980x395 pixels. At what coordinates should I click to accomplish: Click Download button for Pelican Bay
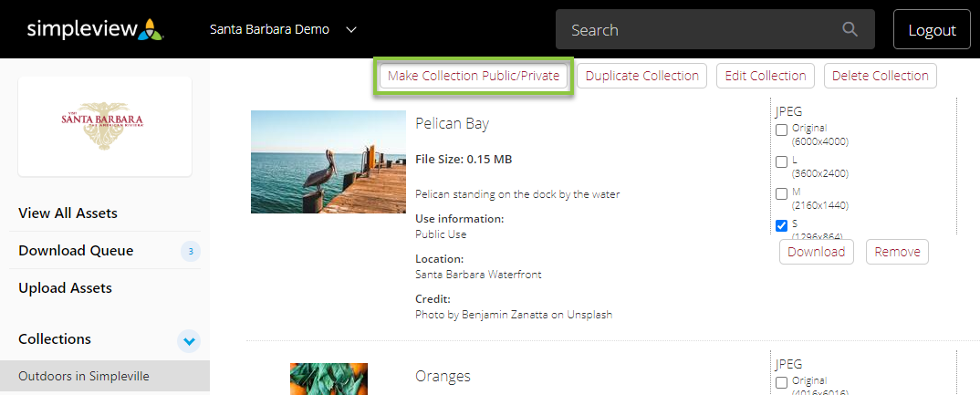click(x=817, y=252)
